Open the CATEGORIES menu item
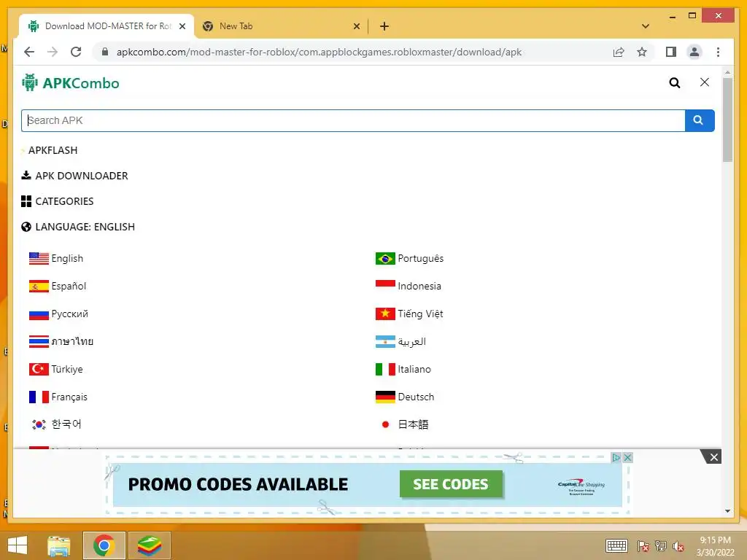Viewport: 747px width, 560px height. coord(58,201)
